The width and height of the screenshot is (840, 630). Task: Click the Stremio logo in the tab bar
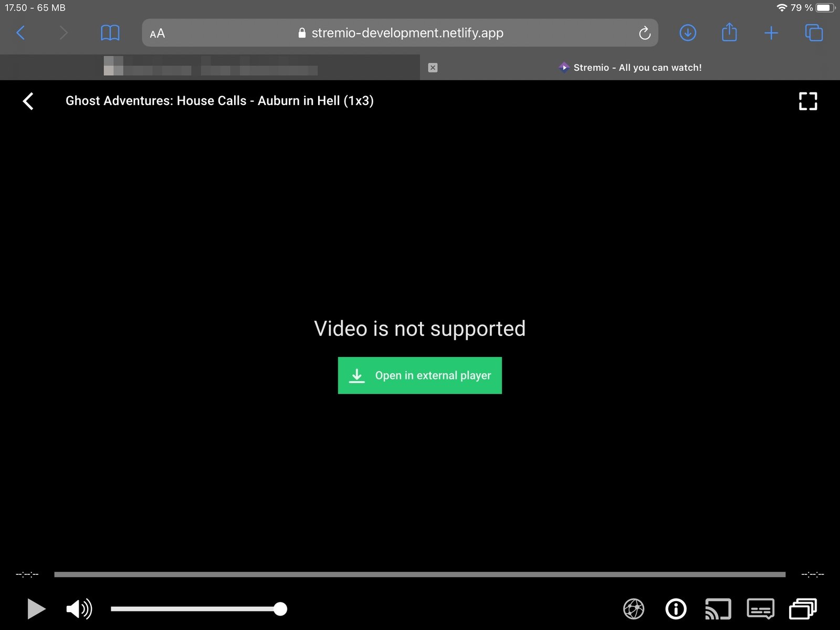564,67
